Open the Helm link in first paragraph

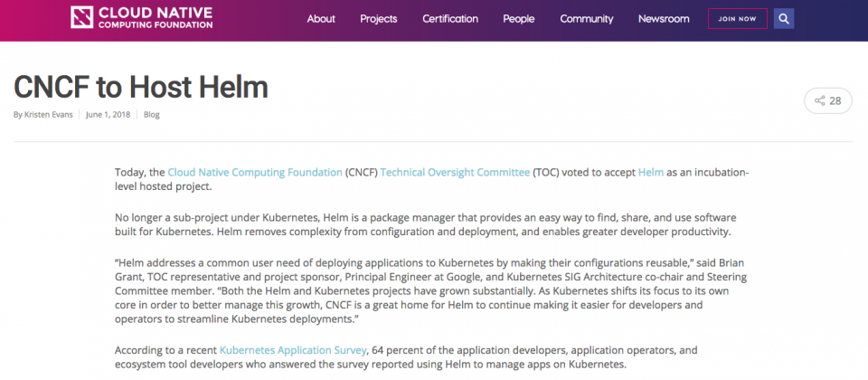tap(651, 172)
